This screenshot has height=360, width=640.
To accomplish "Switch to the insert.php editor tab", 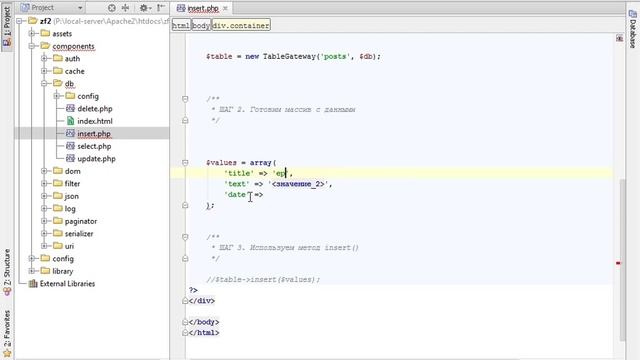I will [203, 8].
